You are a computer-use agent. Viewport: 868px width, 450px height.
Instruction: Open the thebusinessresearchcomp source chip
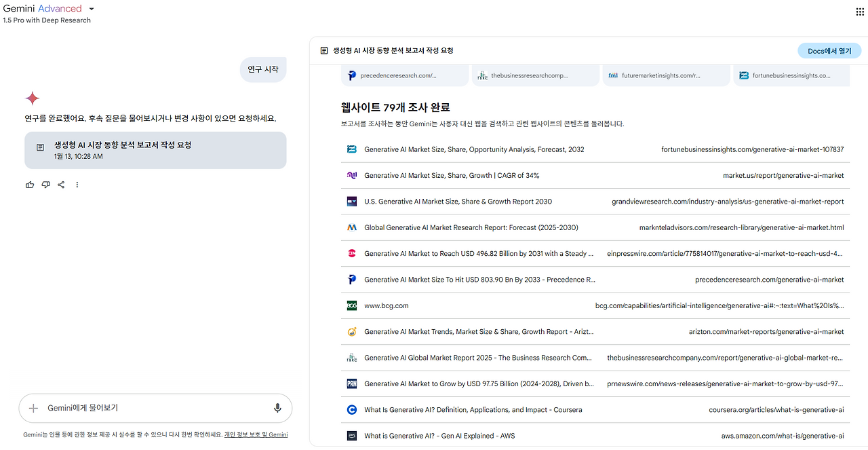point(535,75)
